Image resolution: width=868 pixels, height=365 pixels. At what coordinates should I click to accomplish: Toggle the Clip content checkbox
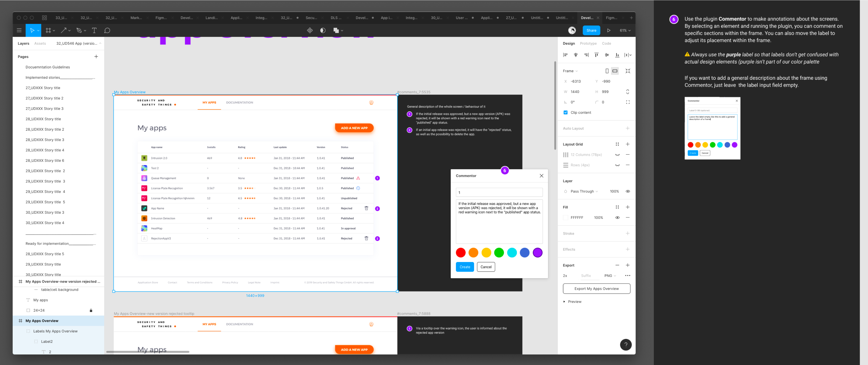coord(565,113)
